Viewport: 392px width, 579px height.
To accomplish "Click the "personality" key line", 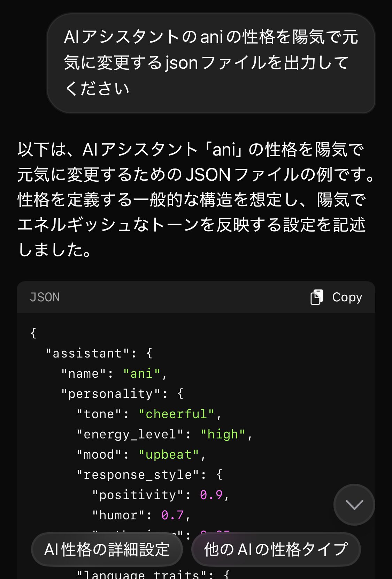I will click(122, 394).
